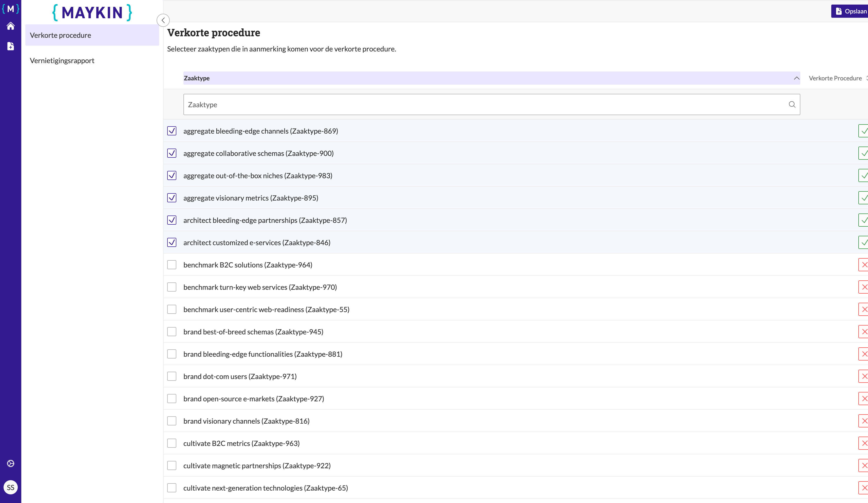This screenshot has height=503, width=868.
Task: Focus the Zaaktype search input field
Action: [492, 104]
